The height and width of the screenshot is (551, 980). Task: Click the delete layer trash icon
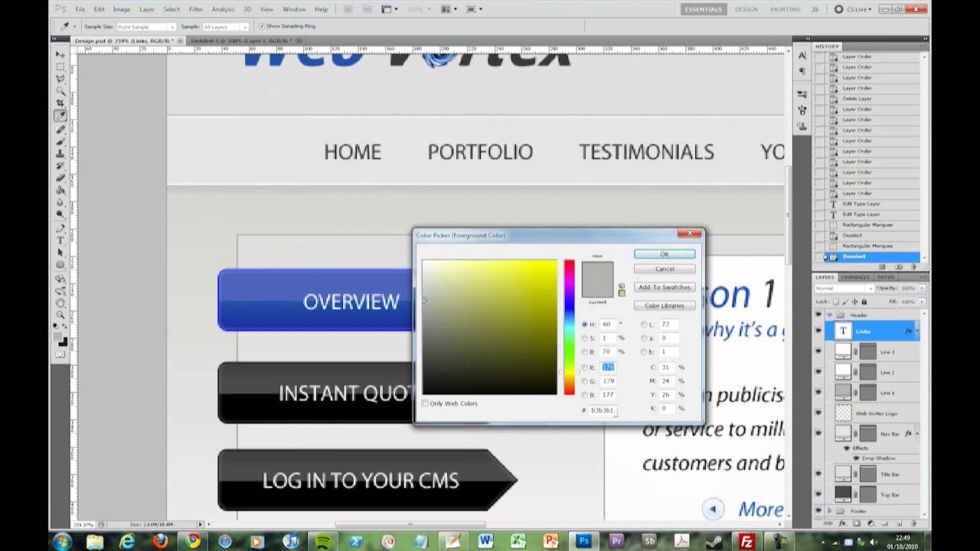pos(913,523)
